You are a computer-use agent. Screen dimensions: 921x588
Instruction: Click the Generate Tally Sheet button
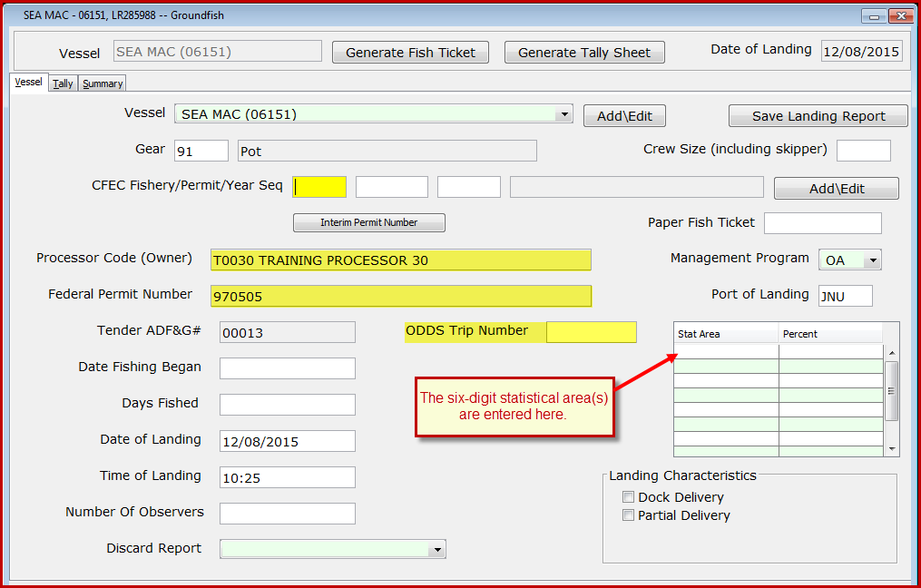click(583, 53)
